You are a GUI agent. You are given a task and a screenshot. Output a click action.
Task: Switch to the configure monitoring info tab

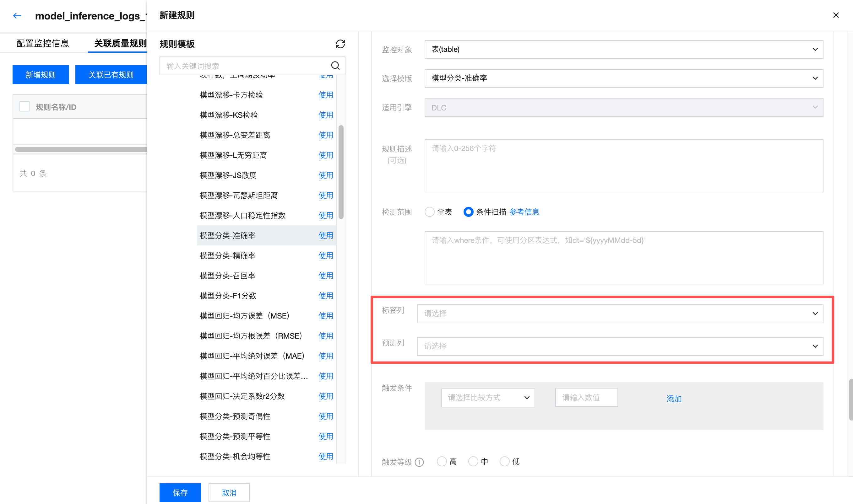[x=42, y=43]
